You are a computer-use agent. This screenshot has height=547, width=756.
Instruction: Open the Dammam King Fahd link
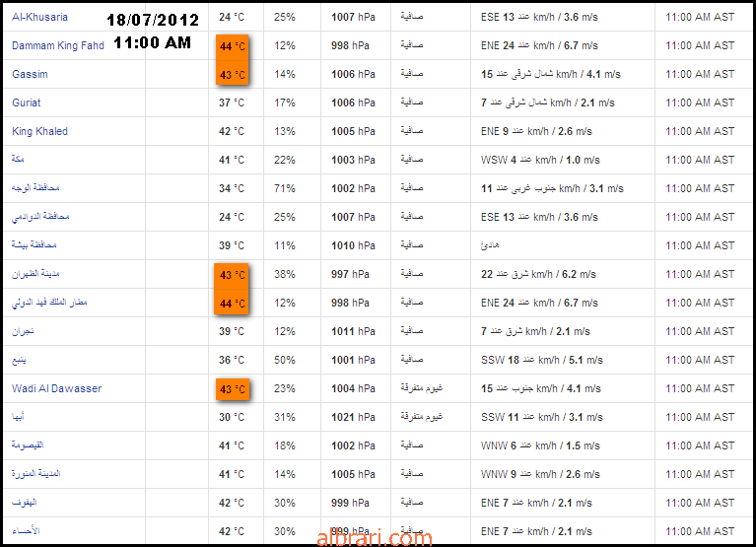click(58, 45)
